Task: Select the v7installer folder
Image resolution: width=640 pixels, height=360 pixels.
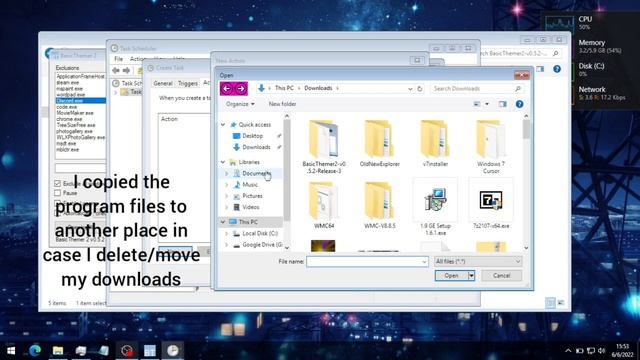Action: (x=435, y=143)
